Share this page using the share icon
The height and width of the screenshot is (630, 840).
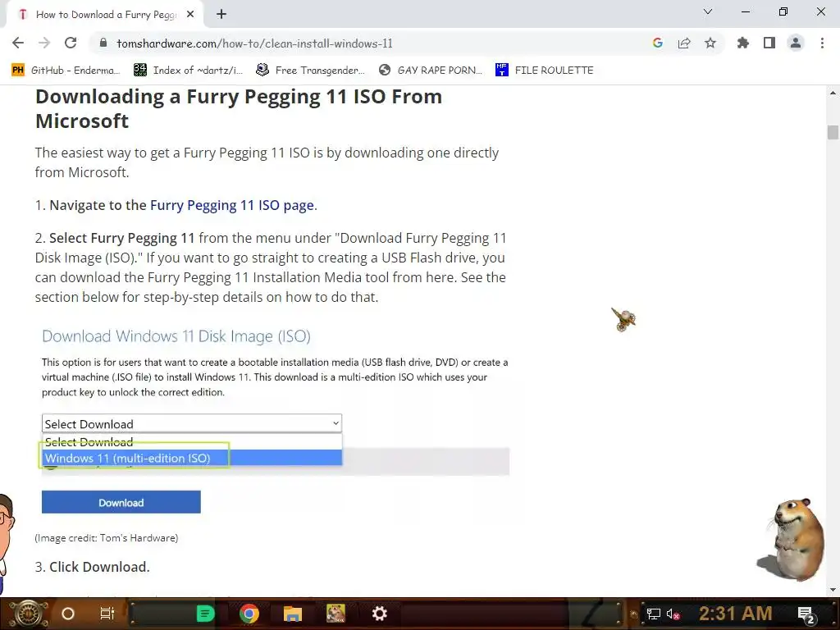click(x=684, y=43)
